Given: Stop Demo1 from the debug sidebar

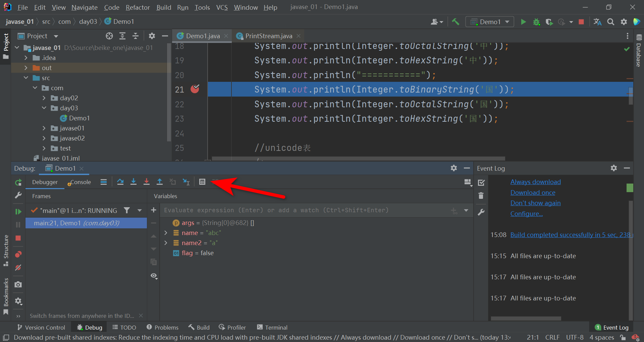Looking at the screenshot, I should (18, 238).
